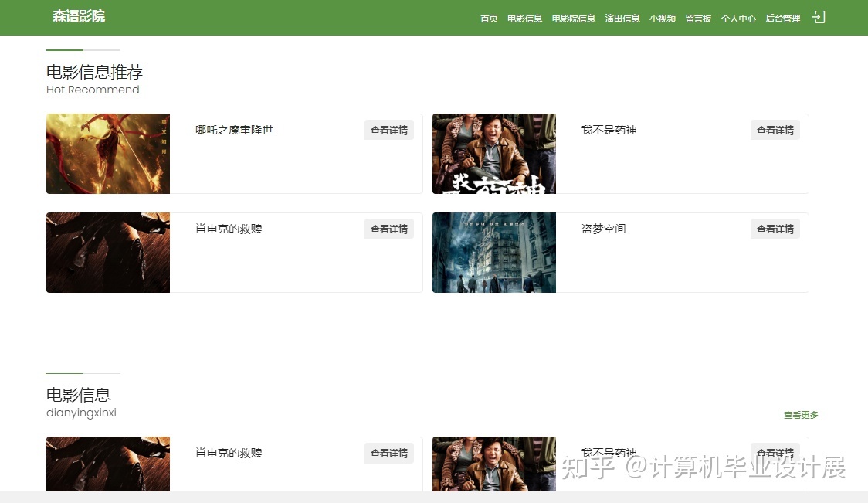Go to the 首页 nav item

tap(489, 19)
